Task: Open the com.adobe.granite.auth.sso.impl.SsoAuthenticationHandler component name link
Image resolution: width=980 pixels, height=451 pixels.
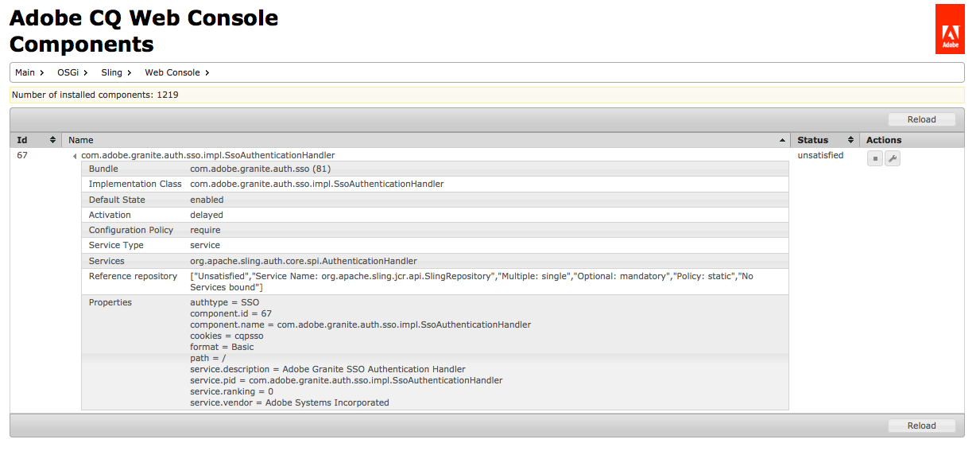Action: (208, 155)
